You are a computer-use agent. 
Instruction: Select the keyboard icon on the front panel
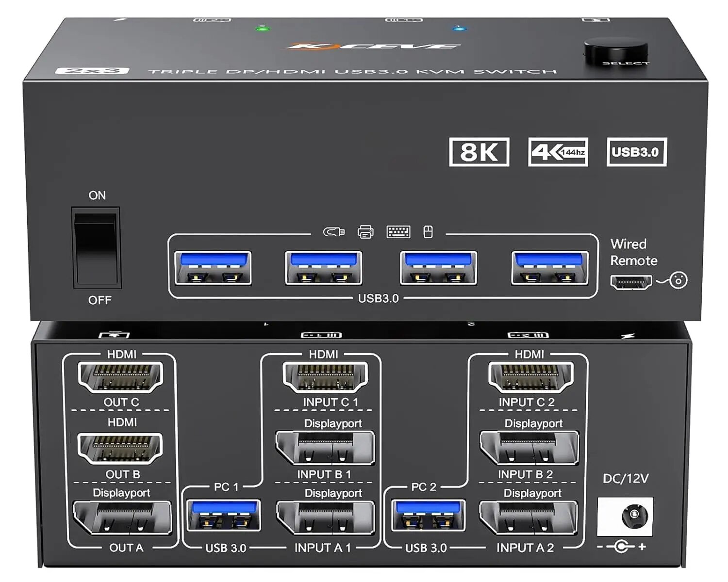[x=398, y=231]
